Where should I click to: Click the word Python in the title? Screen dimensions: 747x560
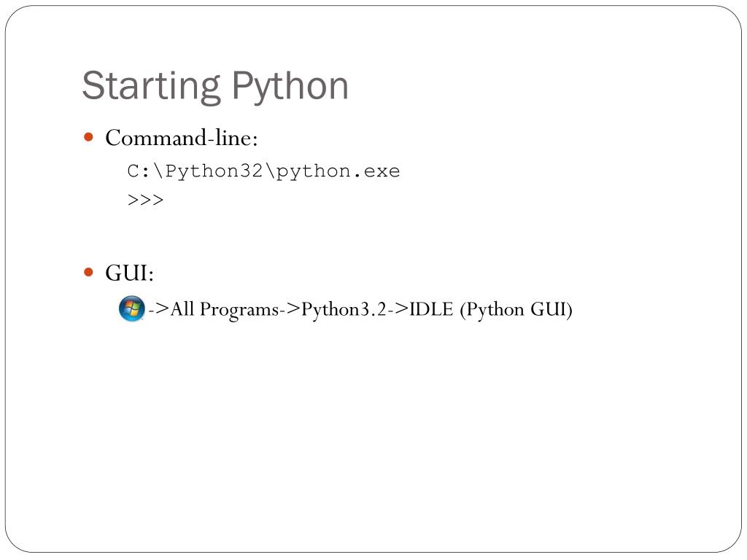click(x=290, y=87)
